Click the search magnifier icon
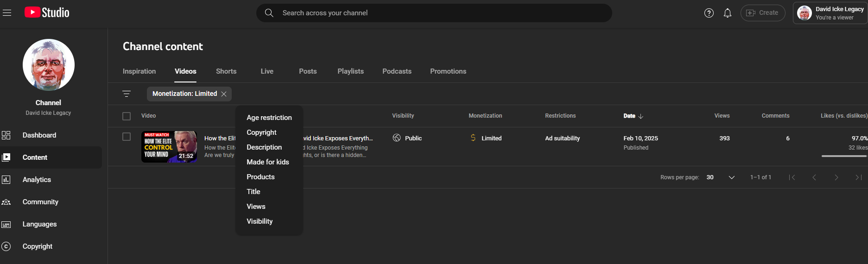 (x=269, y=13)
